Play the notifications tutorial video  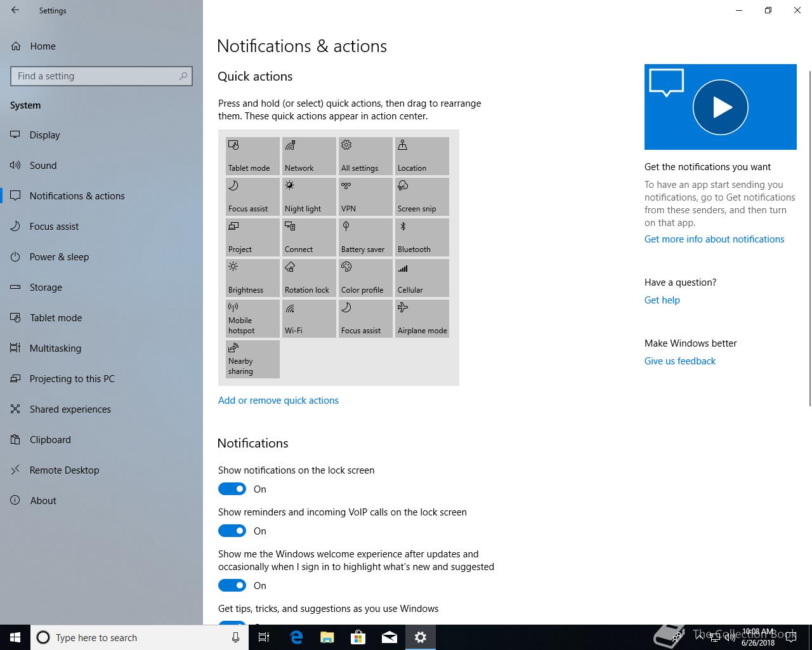(720, 107)
